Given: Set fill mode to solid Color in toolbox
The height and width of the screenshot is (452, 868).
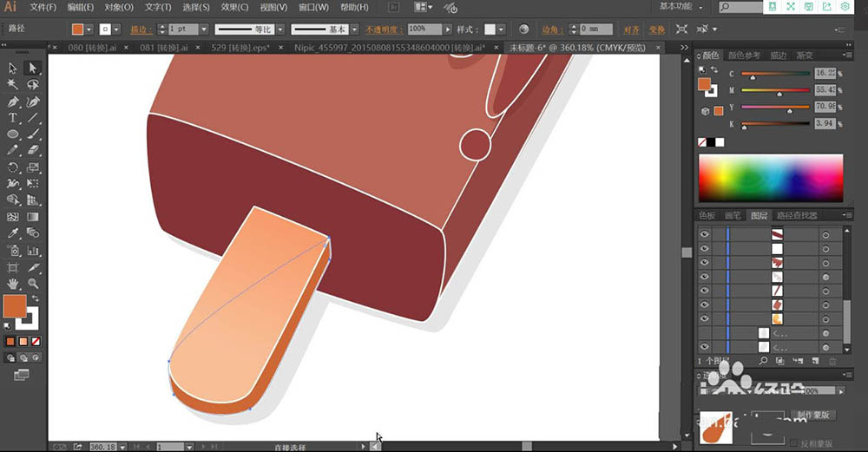Looking at the screenshot, I should coord(10,341).
